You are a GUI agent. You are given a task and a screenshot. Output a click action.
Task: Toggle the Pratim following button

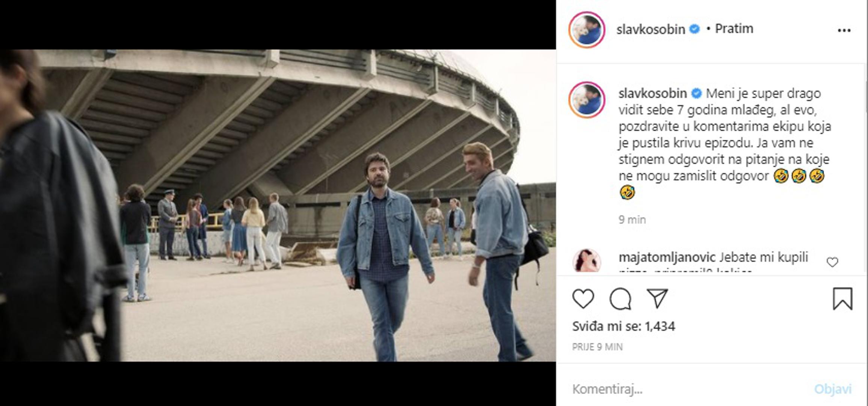[x=734, y=29]
